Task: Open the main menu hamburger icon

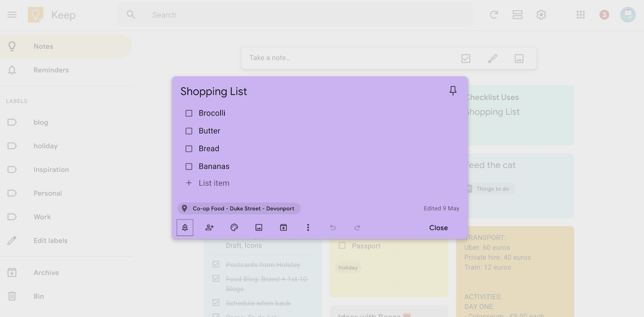Action: point(12,15)
